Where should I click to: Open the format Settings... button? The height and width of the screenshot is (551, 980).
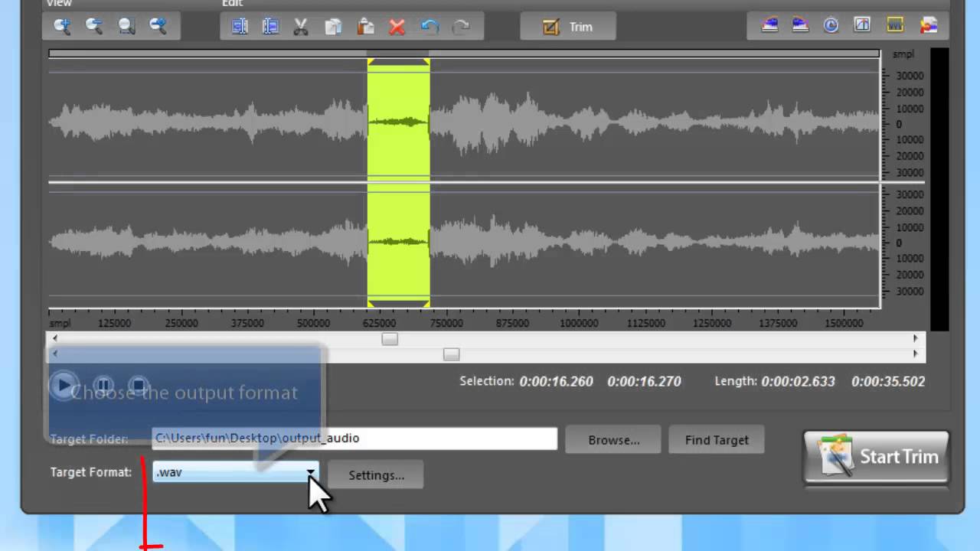pos(376,475)
